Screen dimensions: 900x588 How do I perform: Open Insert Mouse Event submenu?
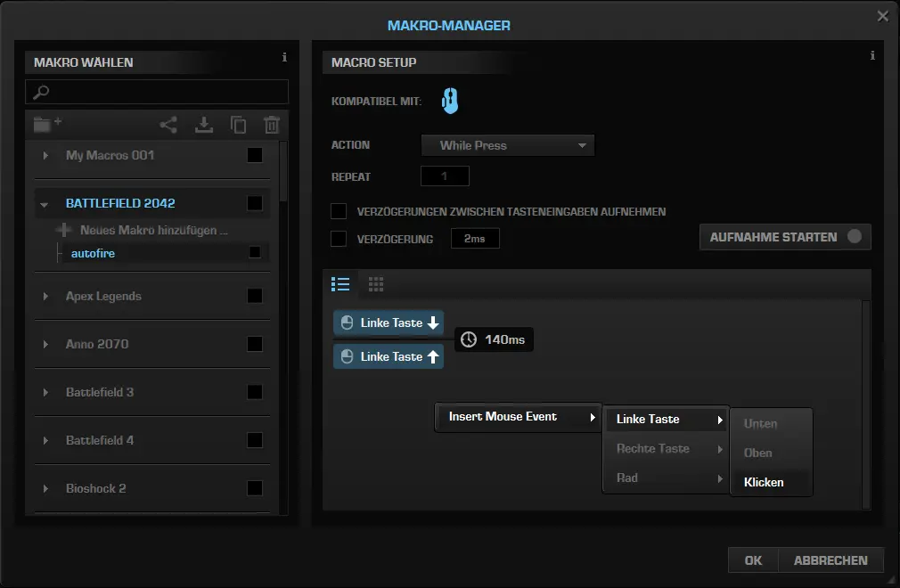point(519,417)
